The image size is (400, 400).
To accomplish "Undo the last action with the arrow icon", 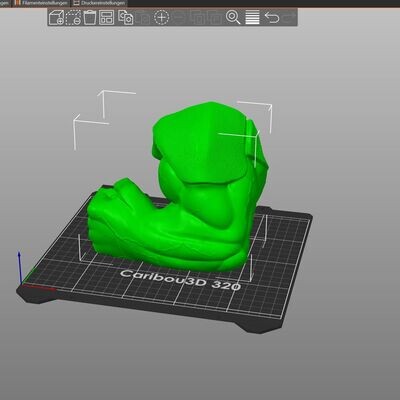I will point(272,17).
